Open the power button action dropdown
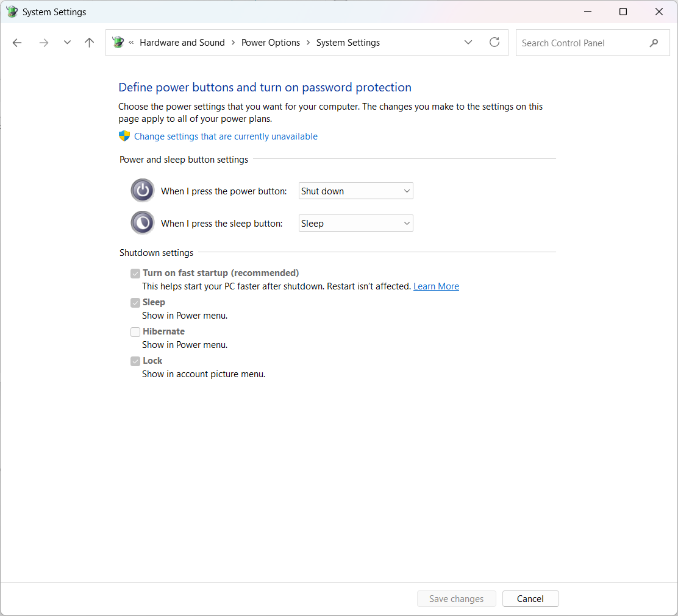 tap(355, 191)
